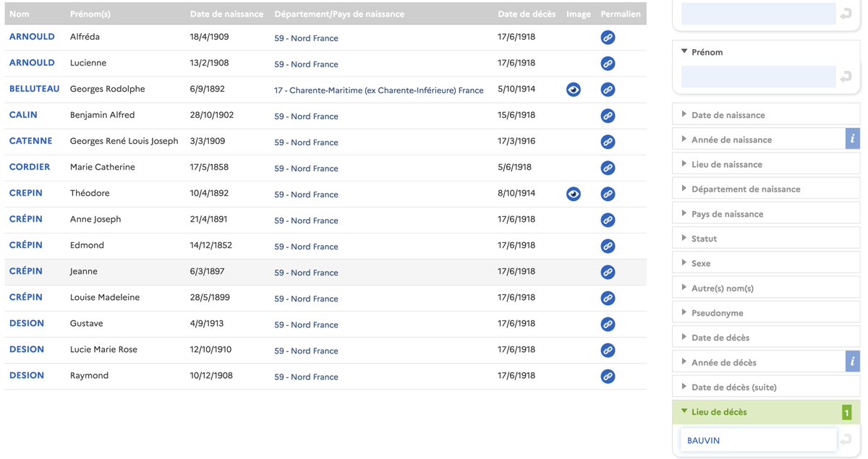Click the green filter count badge
Image resolution: width=868 pixels, height=459 pixels.
point(846,413)
